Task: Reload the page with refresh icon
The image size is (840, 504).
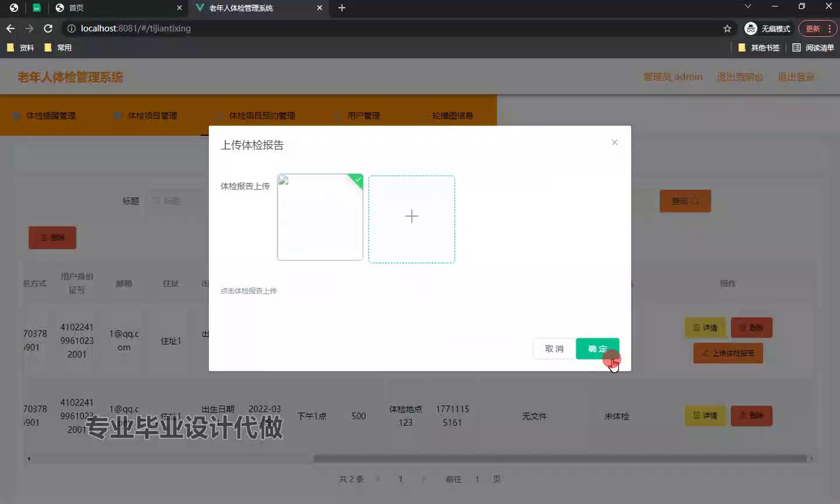Action: [x=48, y=29]
